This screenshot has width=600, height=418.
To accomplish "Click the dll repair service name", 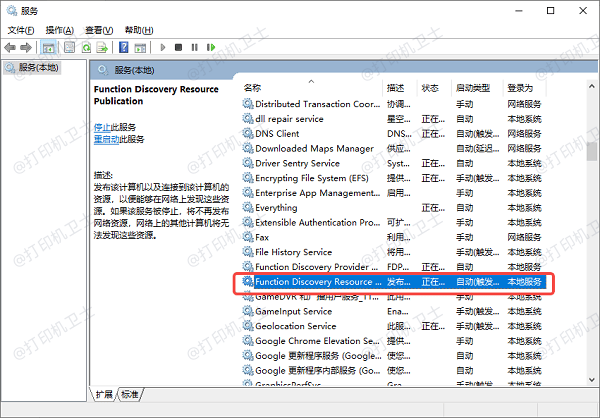I will pyautogui.click(x=289, y=119).
